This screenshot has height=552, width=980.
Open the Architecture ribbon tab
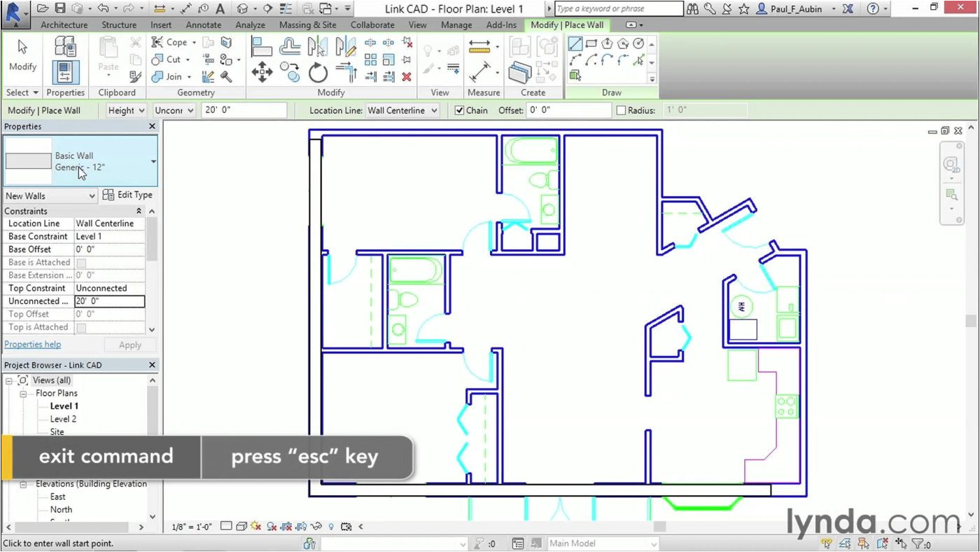tap(64, 25)
